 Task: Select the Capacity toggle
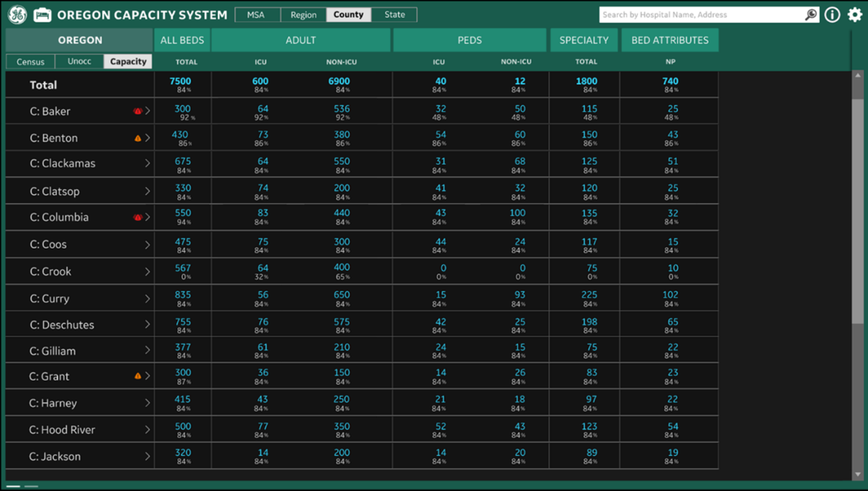[128, 62]
